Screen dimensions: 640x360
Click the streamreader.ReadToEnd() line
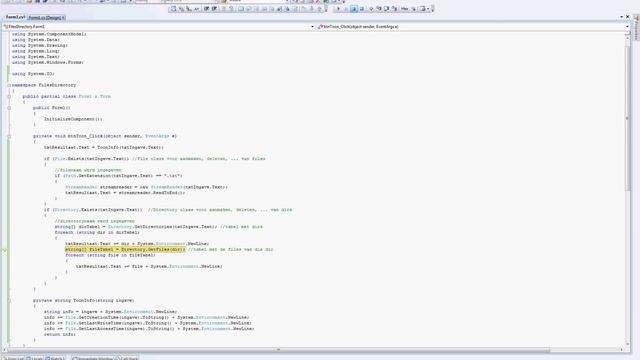pyautogui.click(x=125, y=193)
